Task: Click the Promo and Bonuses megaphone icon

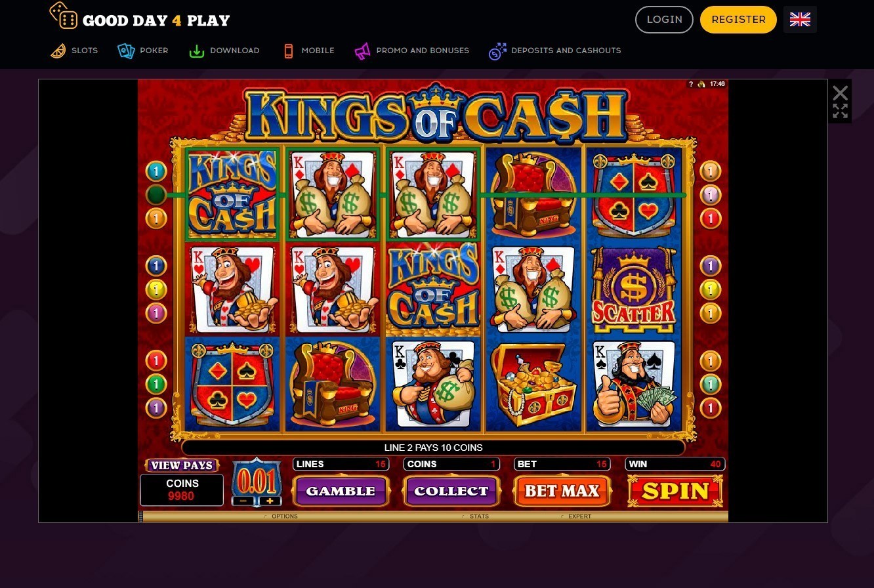Action: 362,51
